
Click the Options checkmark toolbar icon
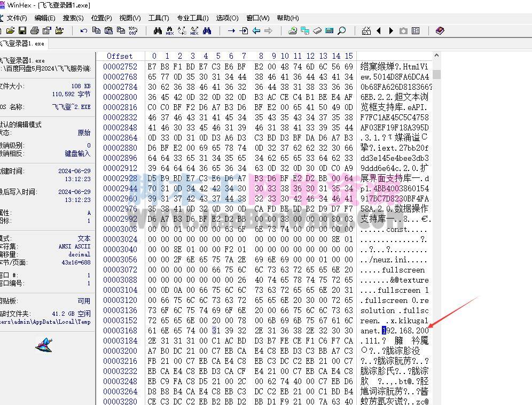[366, 31]
